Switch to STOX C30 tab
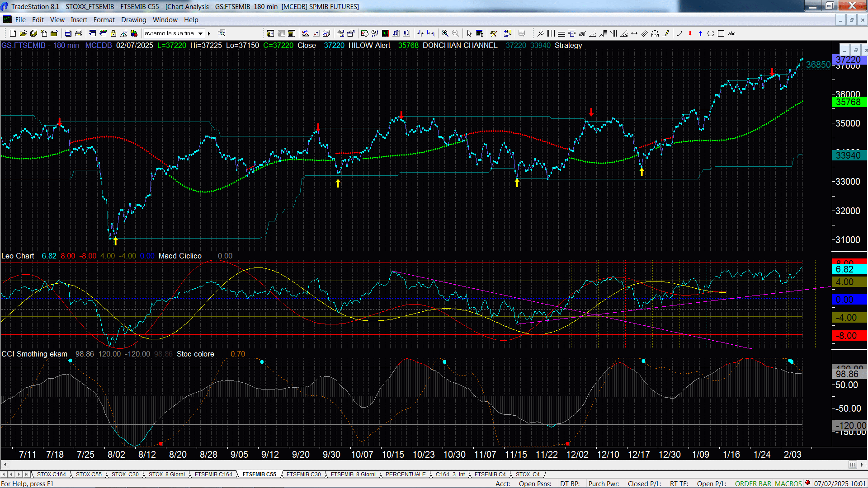This screenshot has height=488, width=868. pos(125,474)
